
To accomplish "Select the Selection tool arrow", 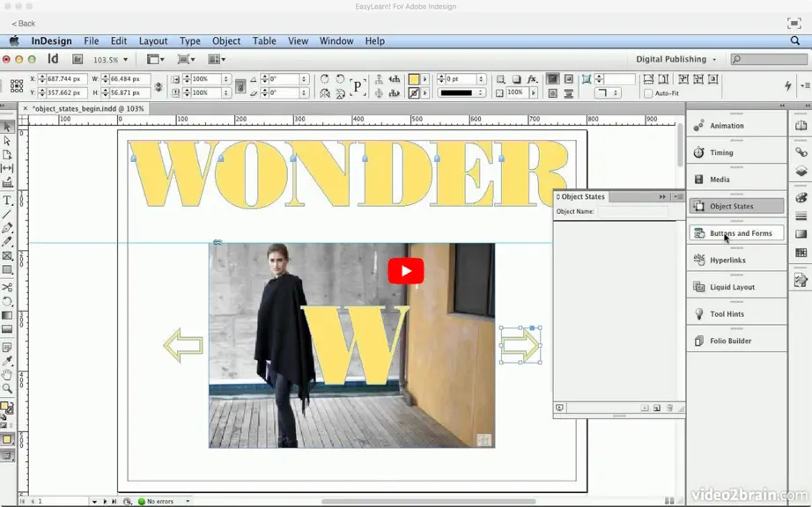I will coord(7,127).
